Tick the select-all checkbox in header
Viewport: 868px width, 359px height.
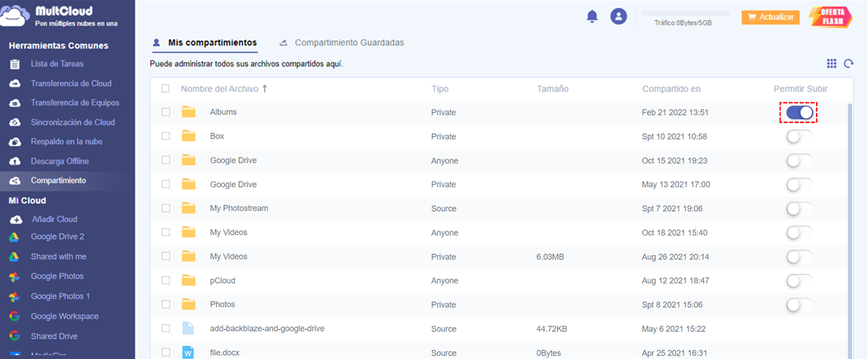(x=166, y=89)
